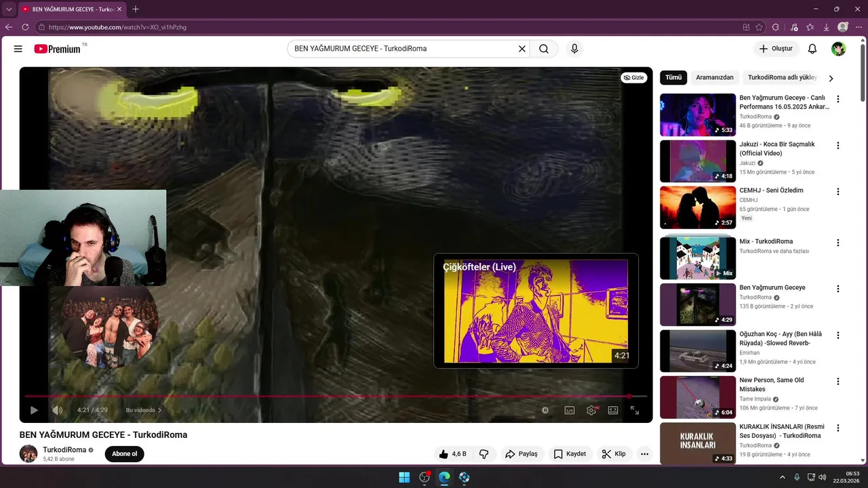Go back in browser
868x488 pixels.
coord(9,27)
